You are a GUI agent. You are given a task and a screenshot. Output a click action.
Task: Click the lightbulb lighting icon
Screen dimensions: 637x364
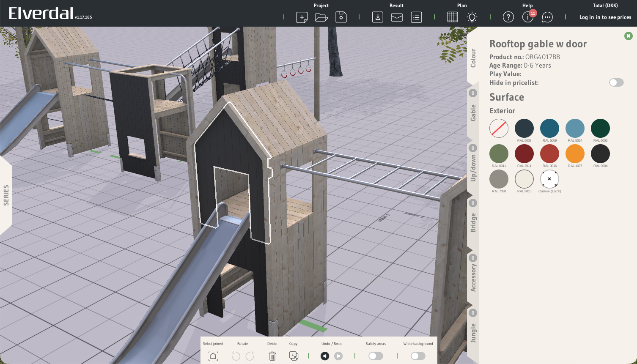click(472, 17)
